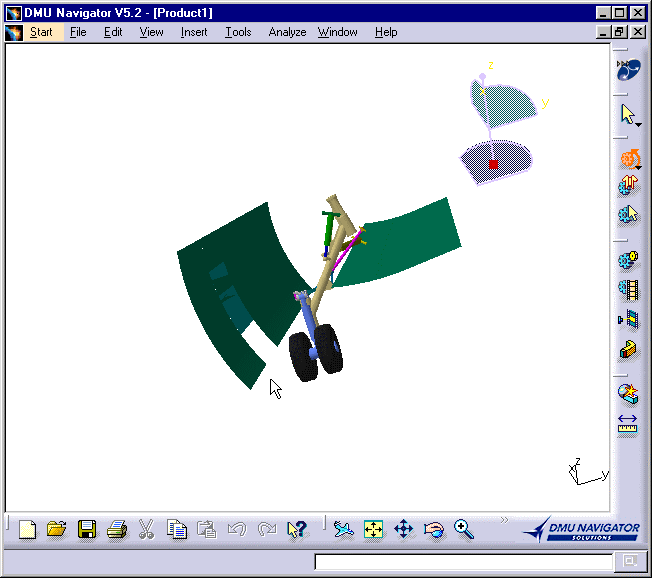Screen dimensions: 652x578
Task: Click the Cut scissors icon
Action: click(x=146, y=529)
